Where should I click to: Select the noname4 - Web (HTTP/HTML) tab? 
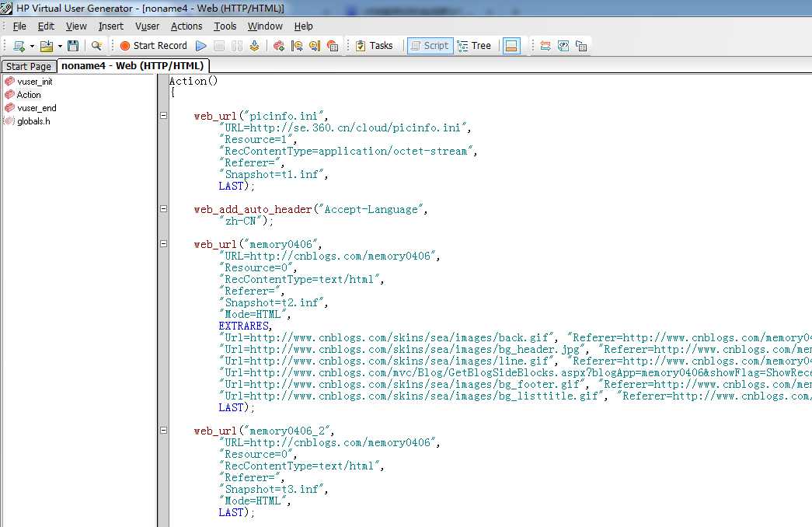tap(133, 66)
